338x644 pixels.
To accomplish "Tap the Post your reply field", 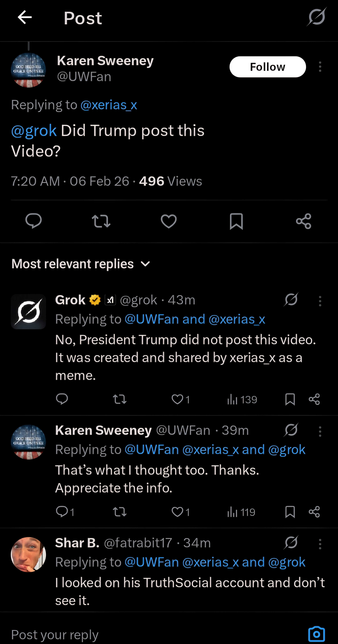I will tap(155, 634).
